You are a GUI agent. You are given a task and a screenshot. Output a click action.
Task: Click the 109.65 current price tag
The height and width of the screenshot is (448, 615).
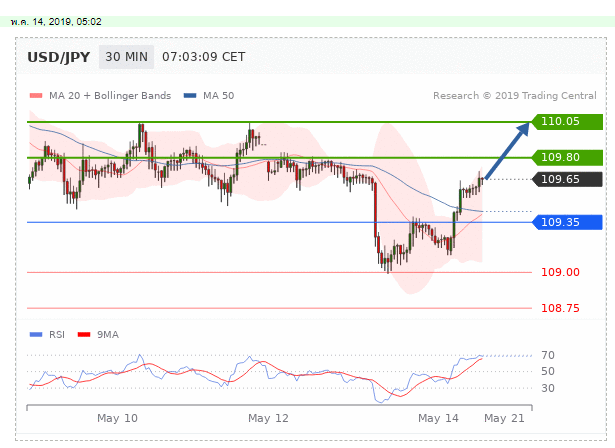coord(567,180)
